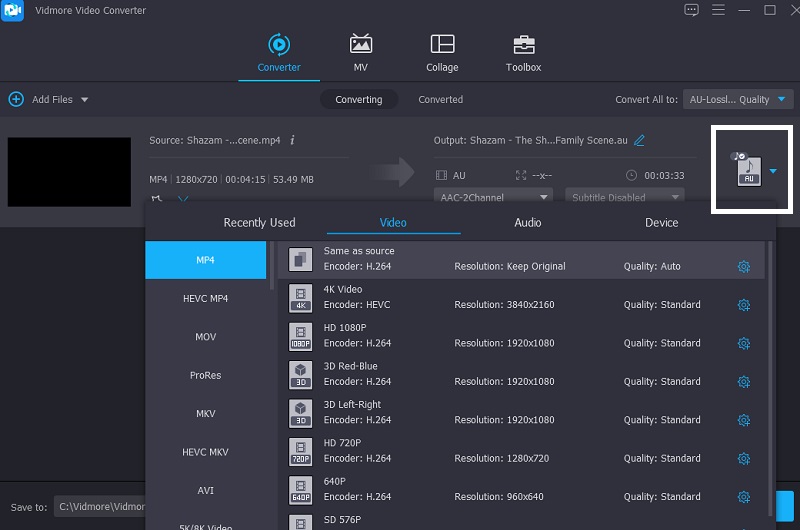Open settings gear for HD 720P preset

click(x=743, y=459)
